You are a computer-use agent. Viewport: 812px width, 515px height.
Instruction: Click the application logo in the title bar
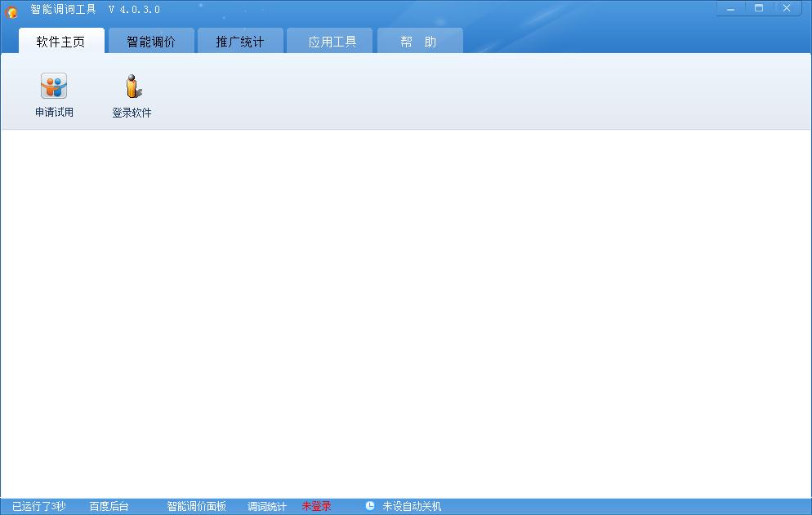pos(11,9)
